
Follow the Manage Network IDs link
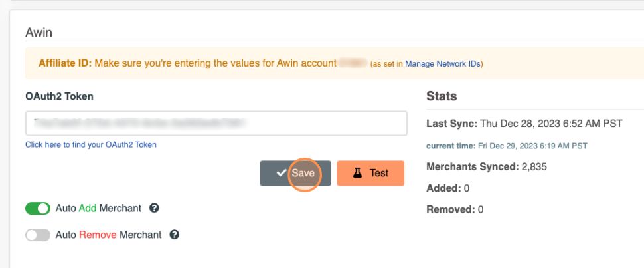point(442,64)
